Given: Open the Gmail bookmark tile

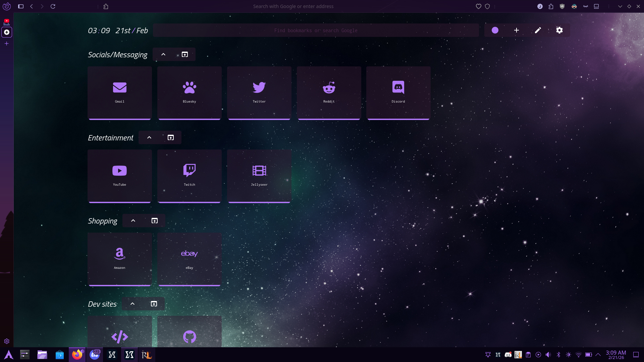Looking at the screenshot, I should pyautogui.click(x=119, y=92).
